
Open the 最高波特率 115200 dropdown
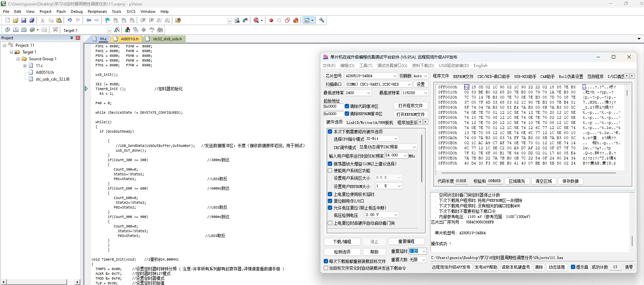point(415,93)
